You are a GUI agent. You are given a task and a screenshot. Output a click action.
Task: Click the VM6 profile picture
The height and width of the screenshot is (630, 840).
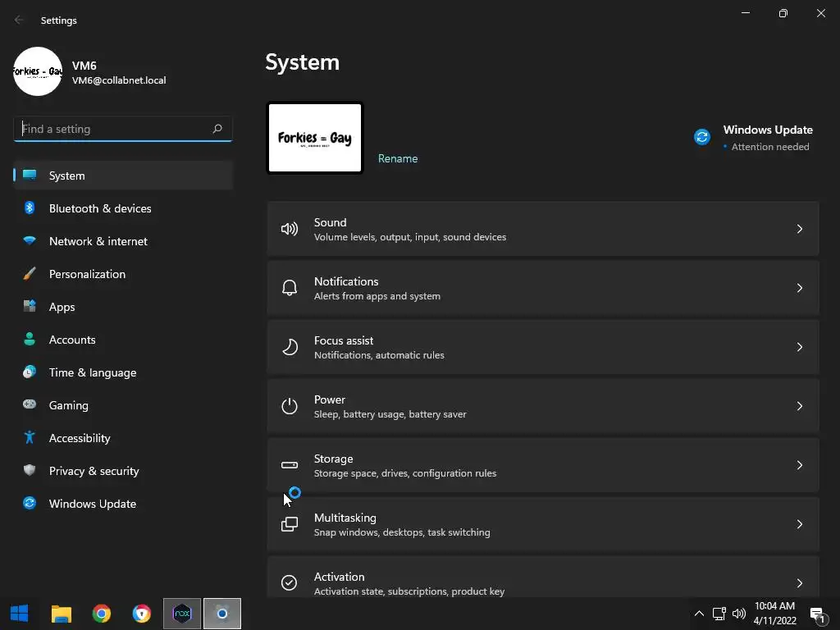point(38,71)
